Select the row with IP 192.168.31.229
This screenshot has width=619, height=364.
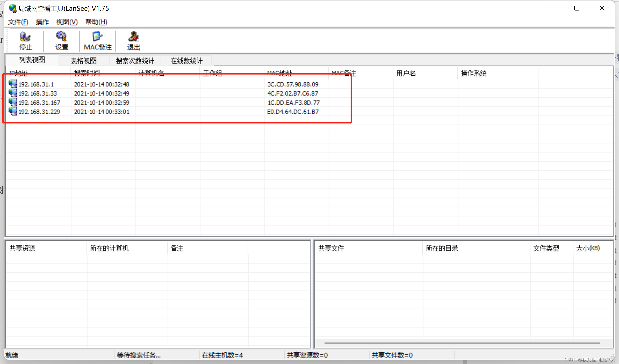point(309,111)
